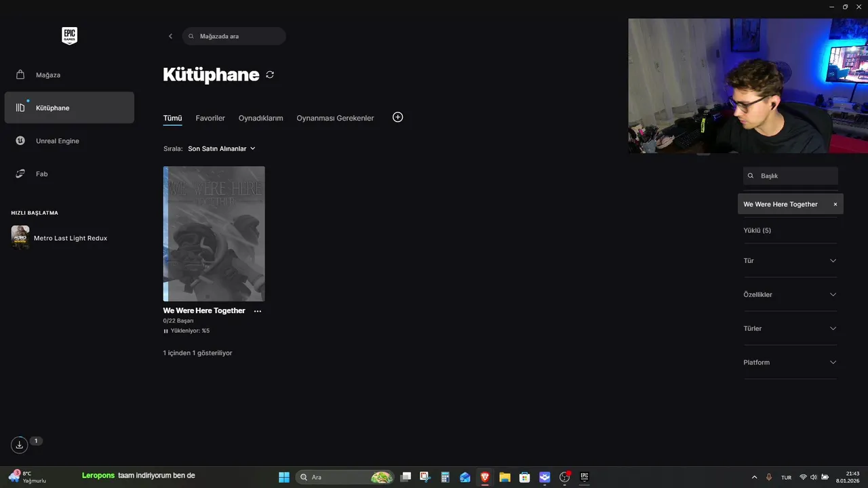The image size is (868, 488).
Task: Expand the Özellikler filter section
Action: (790, 295)
